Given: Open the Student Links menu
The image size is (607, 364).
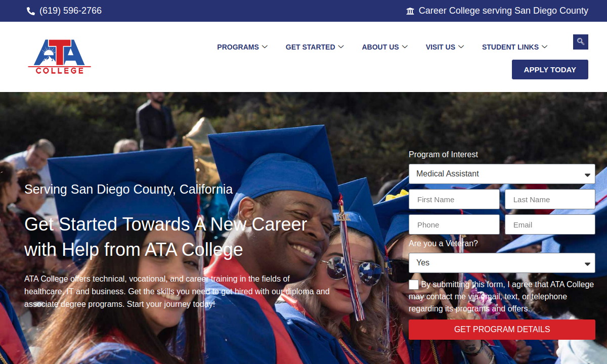Looking at the screenshot, I should pos(514,47).
